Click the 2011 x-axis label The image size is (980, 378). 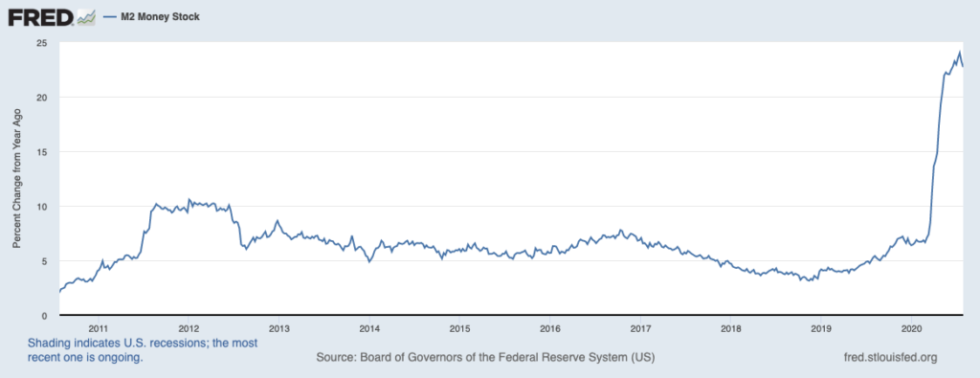(x=99, y=327)
